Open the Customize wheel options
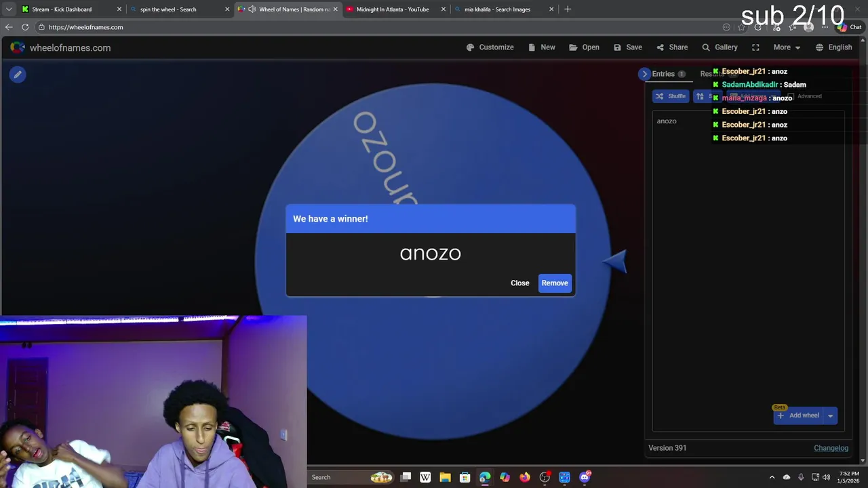 click(490, 47)
